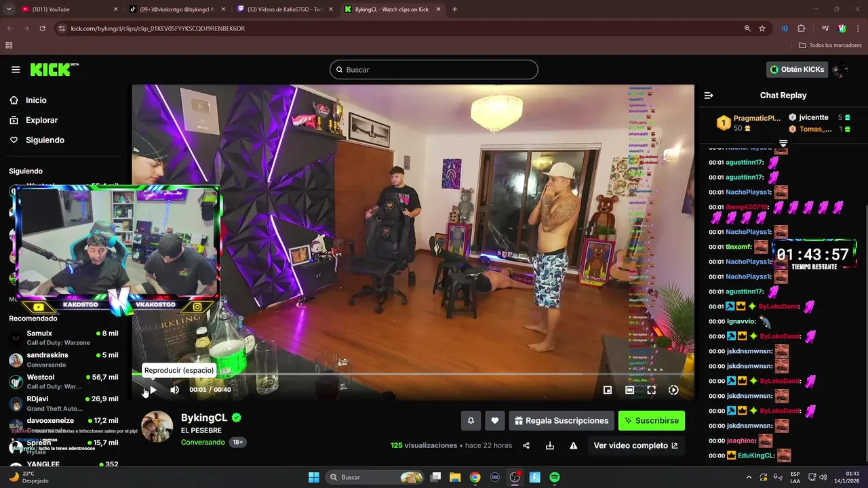Image resolution: width=868 pixels, height=488 pixels.
Task: Download the clip via the download icon
Action: point(550,445)
